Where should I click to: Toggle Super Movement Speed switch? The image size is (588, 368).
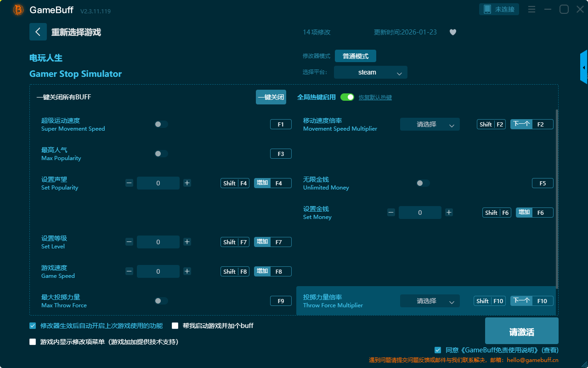click(x=161, y=124)
